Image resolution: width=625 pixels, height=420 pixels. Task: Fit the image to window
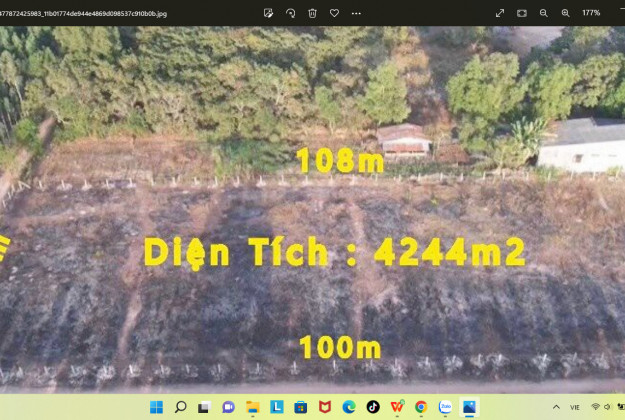tap(522, 13)
